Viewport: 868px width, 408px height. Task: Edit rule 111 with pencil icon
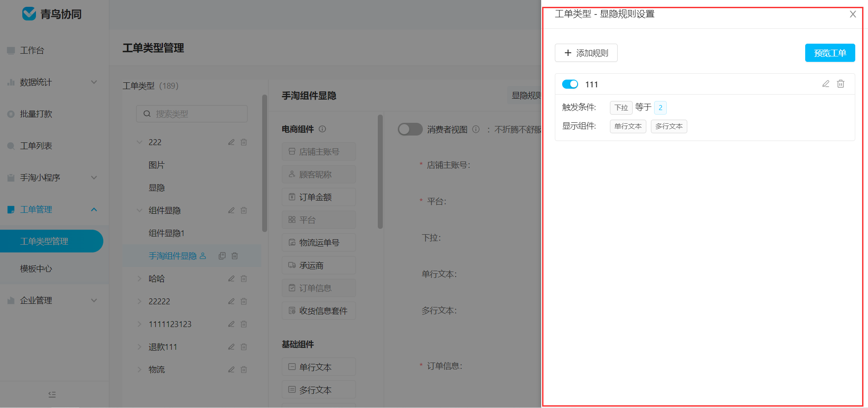(x=826, y=84)
